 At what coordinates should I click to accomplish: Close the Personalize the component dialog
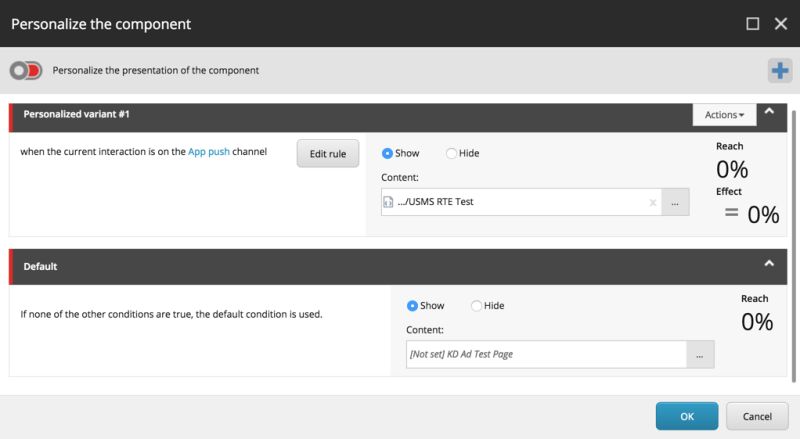tap(781, 23)
